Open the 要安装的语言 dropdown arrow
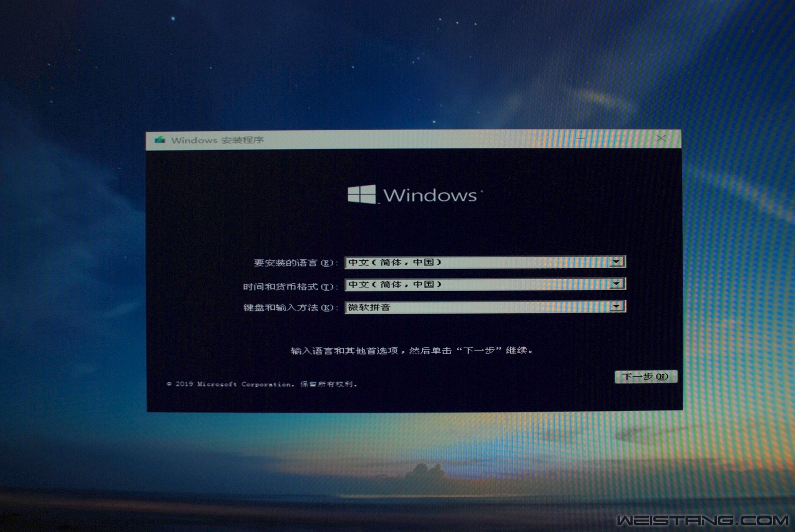 (617, 261)
